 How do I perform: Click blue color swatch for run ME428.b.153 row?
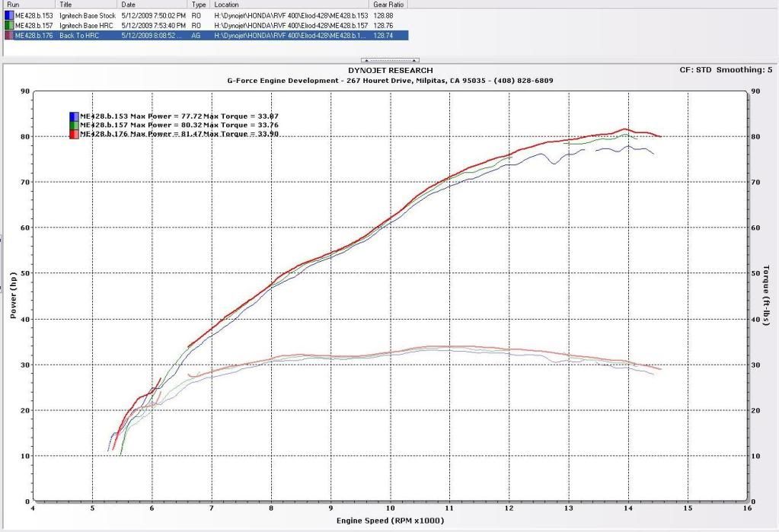pyautogui.click(x=9, y=16)
